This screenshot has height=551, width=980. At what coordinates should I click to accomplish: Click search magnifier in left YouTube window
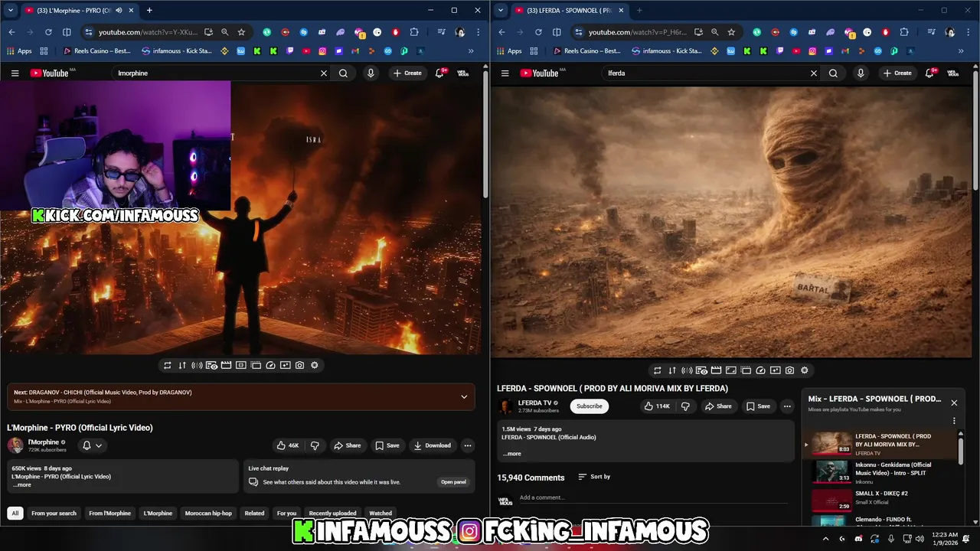pos(343,73)
